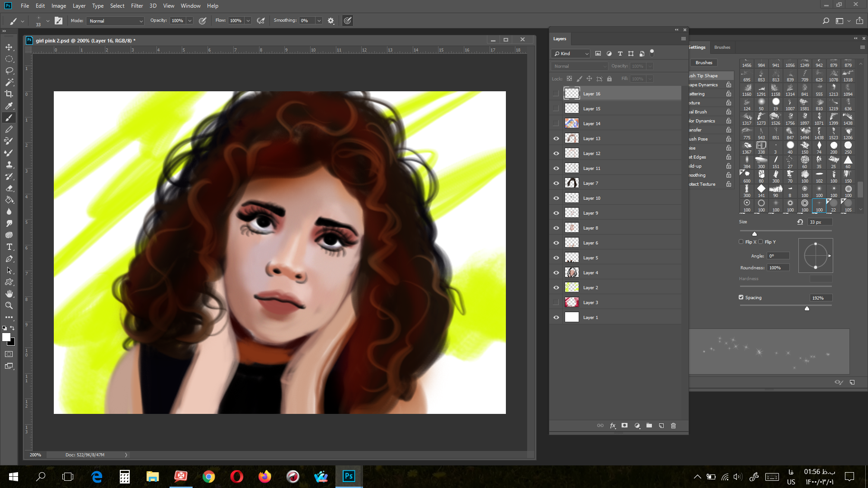Select the Lasso tool
This screenshot has height=488, width=868.
9,71
